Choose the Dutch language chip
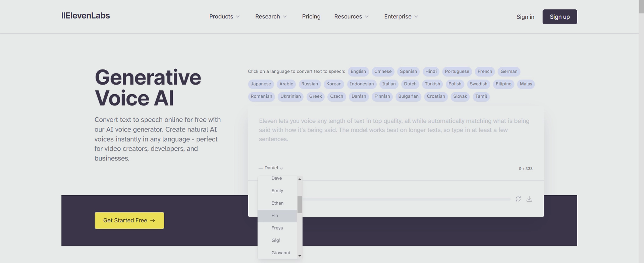This screenshot has width=644, height=263. (x=410, y=84)
